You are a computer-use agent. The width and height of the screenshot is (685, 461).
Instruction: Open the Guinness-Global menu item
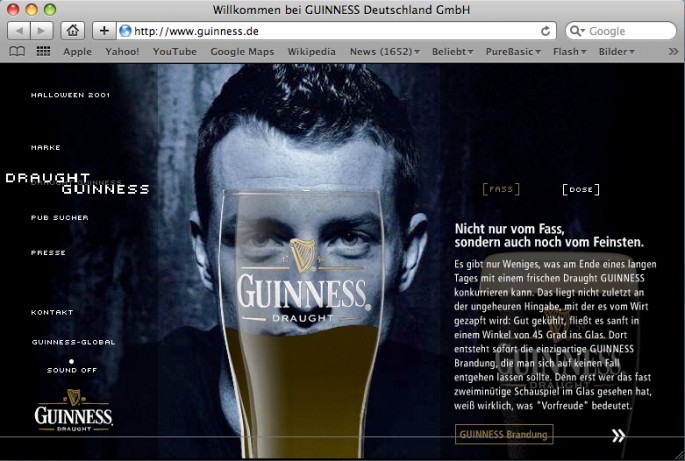click(x=74, y=342)
